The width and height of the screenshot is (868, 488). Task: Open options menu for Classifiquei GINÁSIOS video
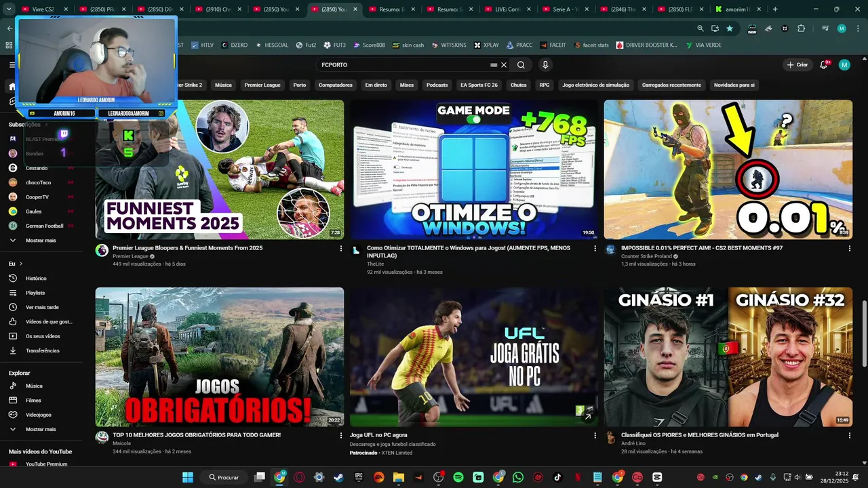(850, 436)
